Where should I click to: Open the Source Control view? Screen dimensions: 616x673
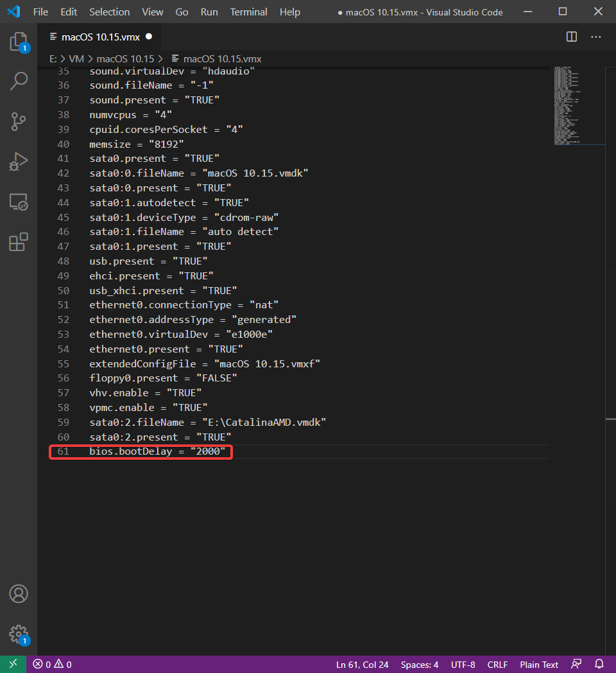[x=19, y=121]
